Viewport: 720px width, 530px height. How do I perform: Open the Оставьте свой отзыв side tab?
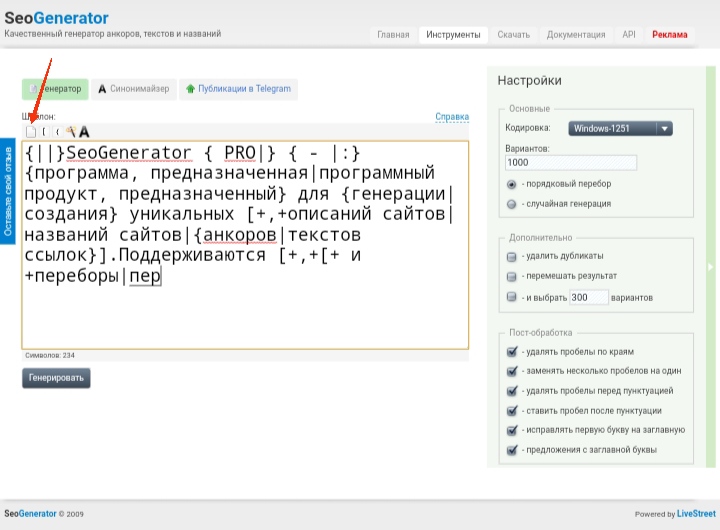click(8, 192)
